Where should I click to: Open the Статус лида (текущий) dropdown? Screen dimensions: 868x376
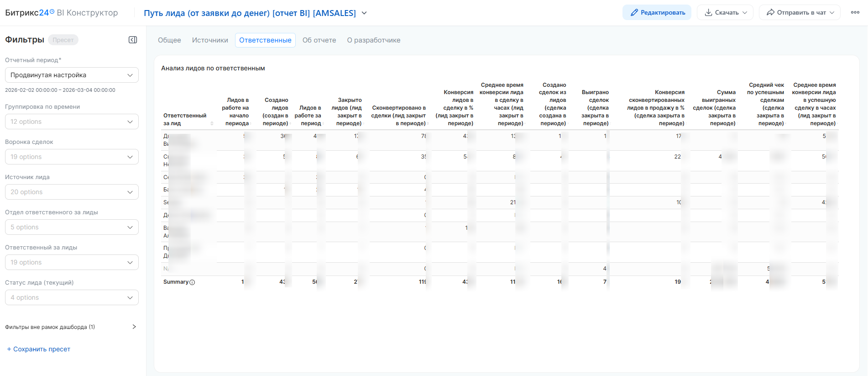(72, 297)
